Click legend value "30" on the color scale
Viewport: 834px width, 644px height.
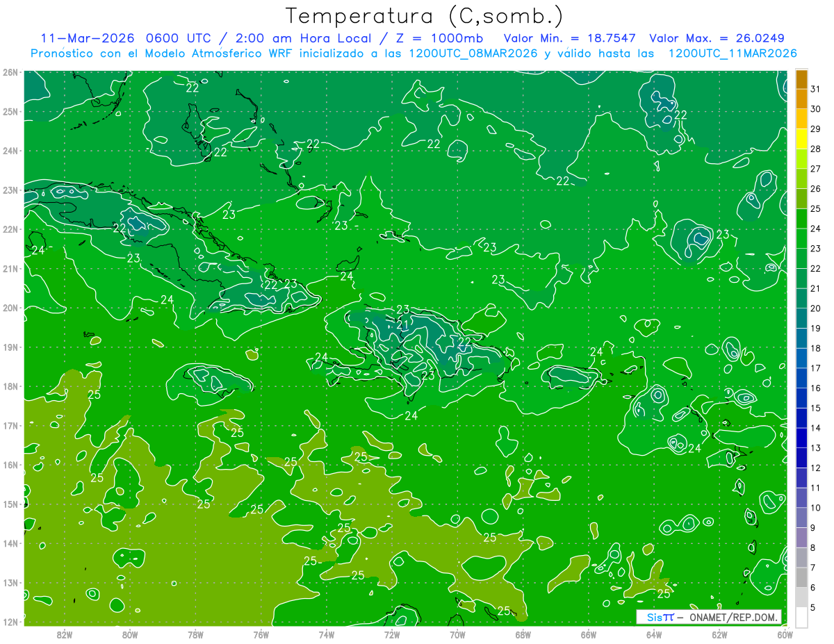[816, 109]
